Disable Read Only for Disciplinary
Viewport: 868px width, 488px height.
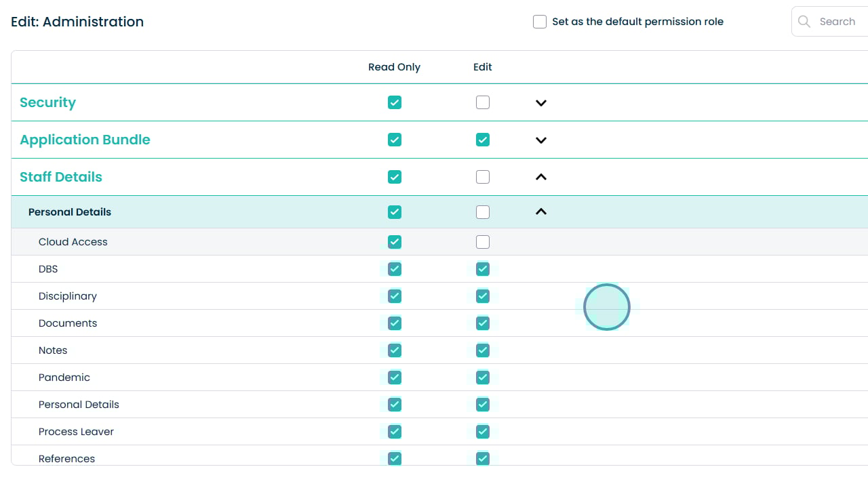coord(395,296)
